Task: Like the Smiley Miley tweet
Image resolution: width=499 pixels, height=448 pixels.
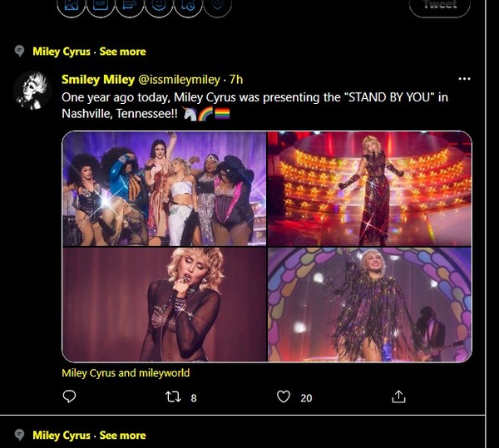Action: [285, 397]
